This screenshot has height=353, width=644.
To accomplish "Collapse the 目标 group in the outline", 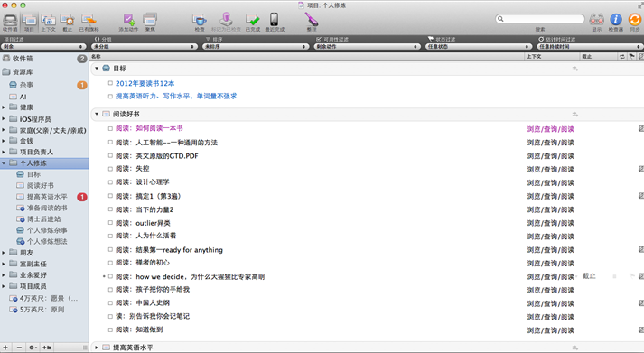I will 97,68.
